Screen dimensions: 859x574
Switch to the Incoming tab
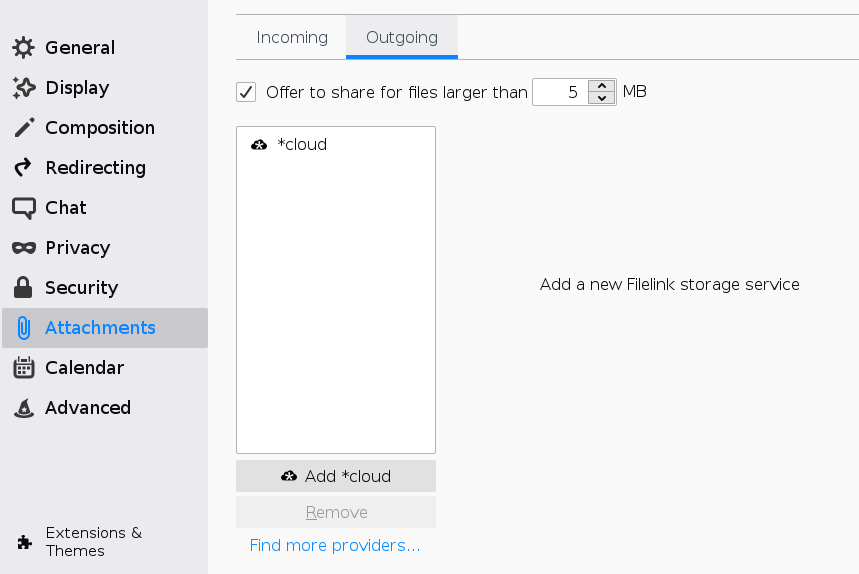tap(292, 38)
